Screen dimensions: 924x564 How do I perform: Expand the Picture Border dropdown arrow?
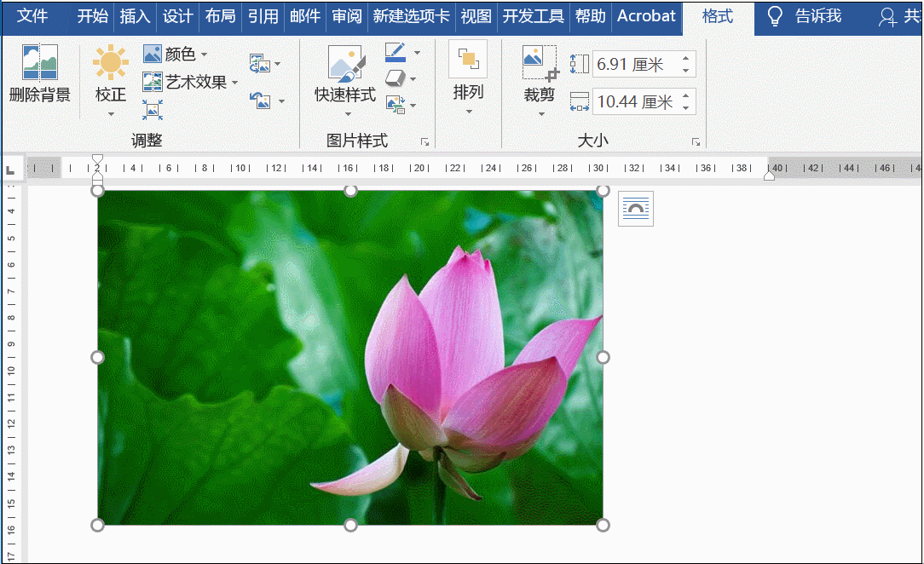(417, 53)
